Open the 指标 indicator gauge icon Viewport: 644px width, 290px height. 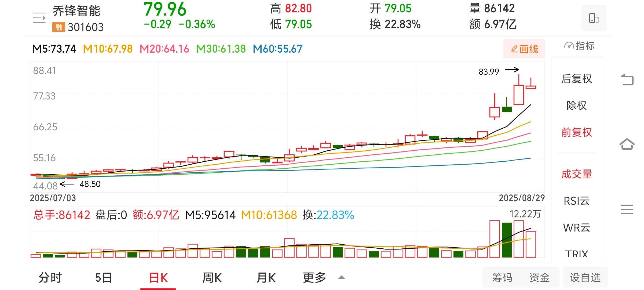pos(569,46)
